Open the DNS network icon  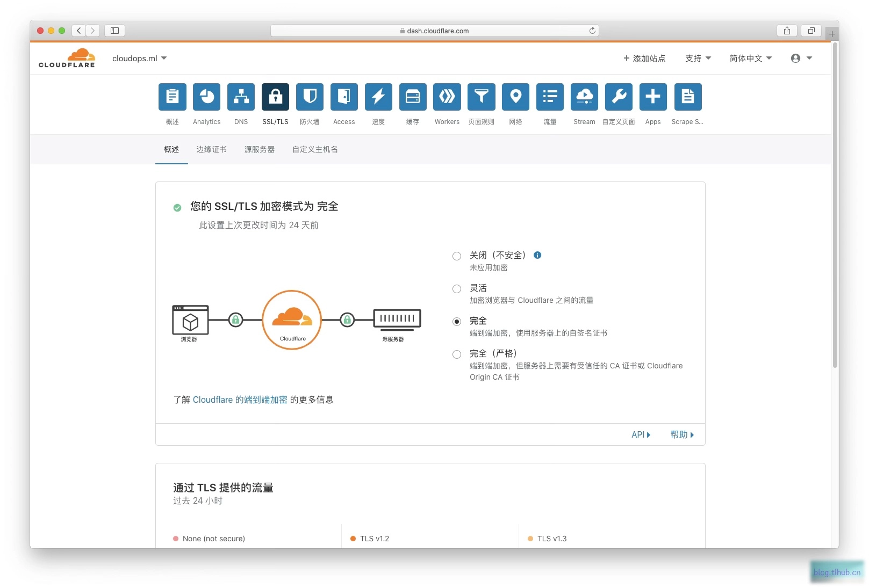tap(241, 97)
